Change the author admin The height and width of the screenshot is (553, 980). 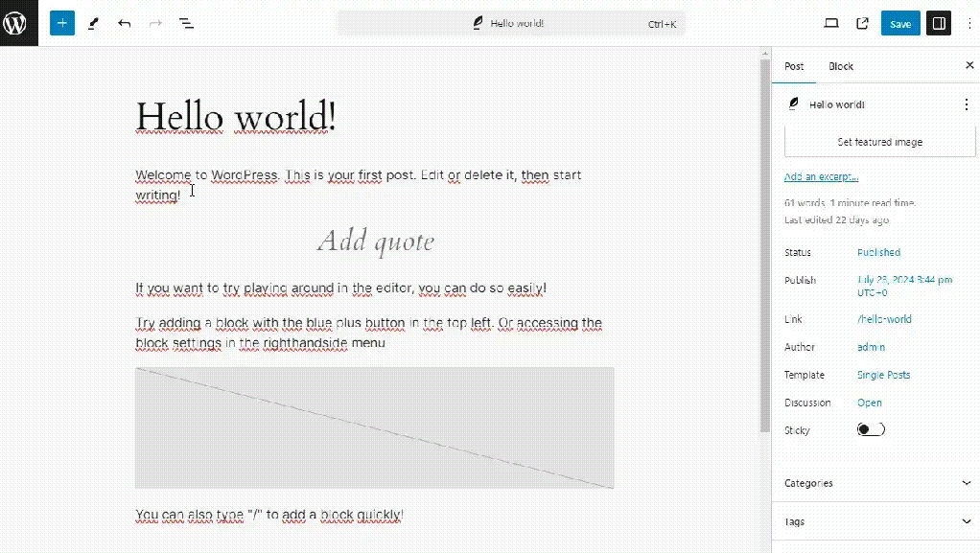tap(871, 347)
